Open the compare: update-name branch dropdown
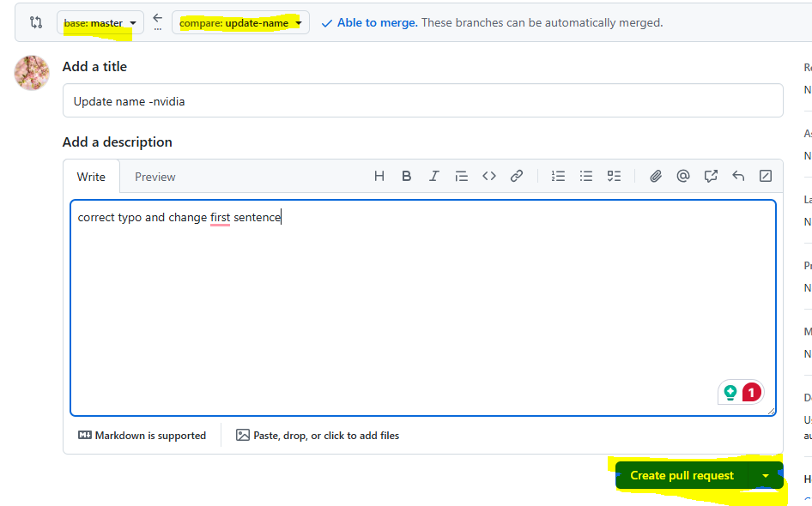Image resolution: width=812 pixels, height=506 pixels. coord(238,22)
